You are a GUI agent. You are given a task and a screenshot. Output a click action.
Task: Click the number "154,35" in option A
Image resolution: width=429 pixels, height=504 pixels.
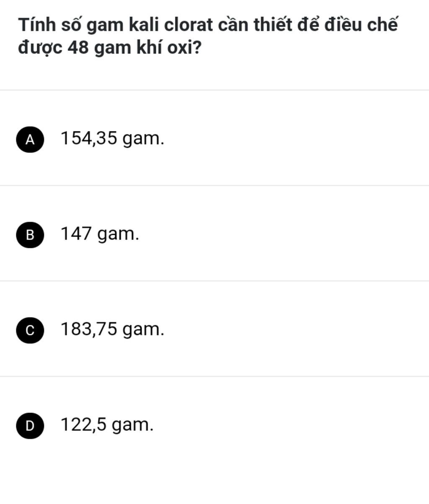pyautogui.click(x=89, y=138)
